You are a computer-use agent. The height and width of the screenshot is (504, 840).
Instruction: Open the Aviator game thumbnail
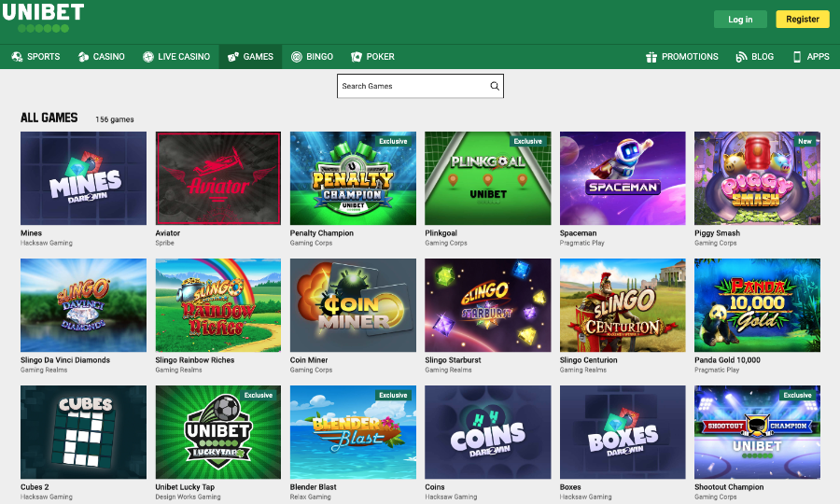coord(218,178)
